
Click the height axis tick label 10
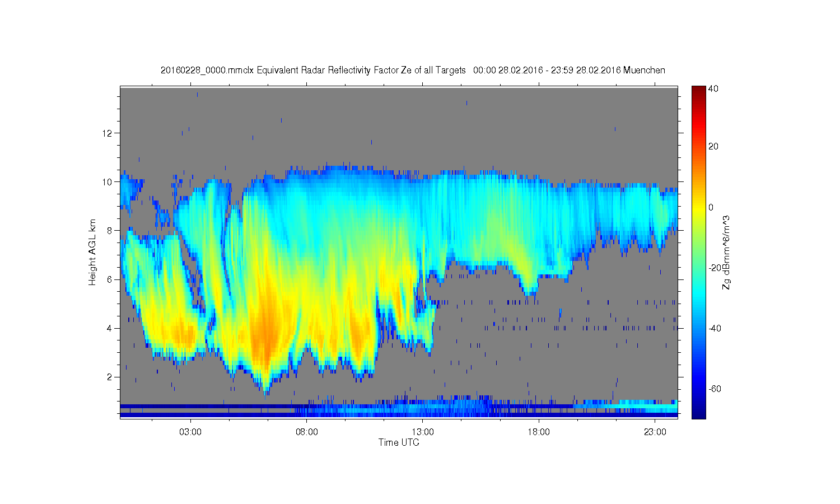click(108, 181)
